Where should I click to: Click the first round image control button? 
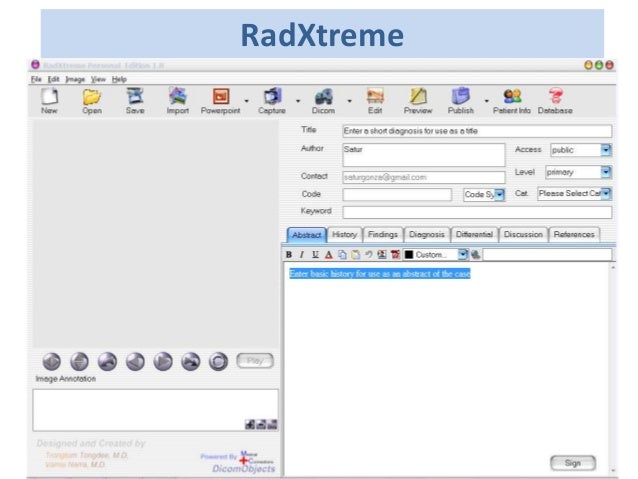click(x=52, y=361)
